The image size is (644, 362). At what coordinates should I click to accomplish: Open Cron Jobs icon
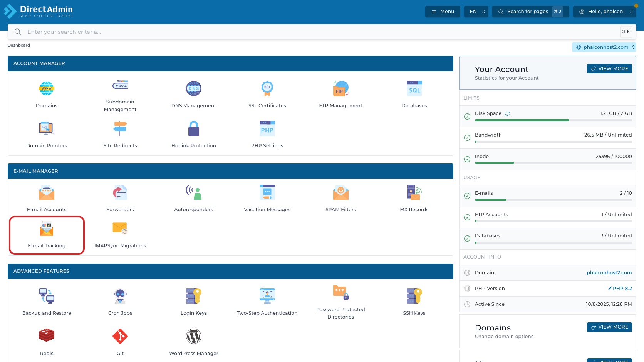tap(120, 296)
